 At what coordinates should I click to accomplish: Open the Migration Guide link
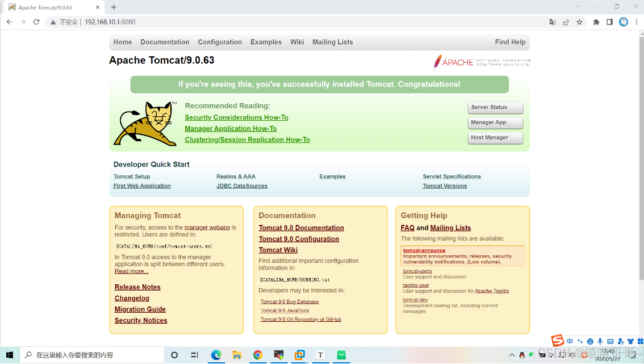140,309
